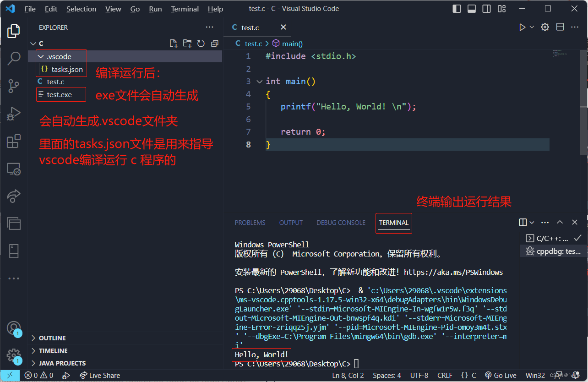Open the Selection menu
The width and height of the screenshot is (588, 382).
click(81, 9)
